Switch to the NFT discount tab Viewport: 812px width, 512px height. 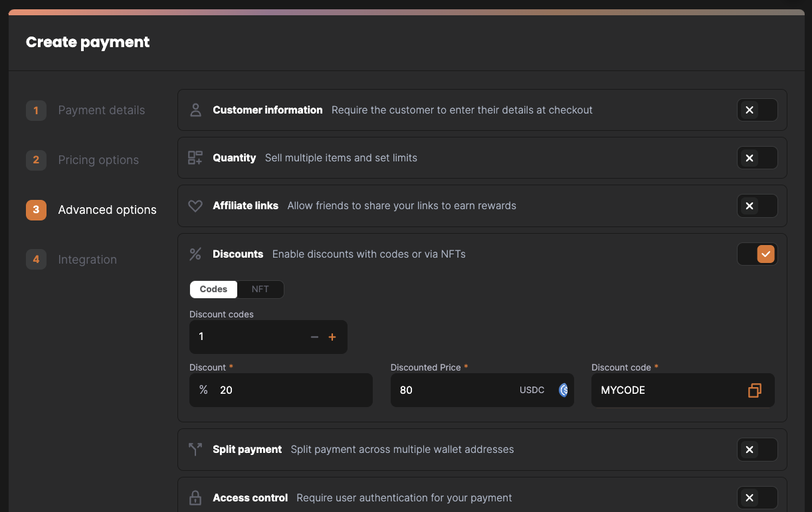tap(260, 290)
